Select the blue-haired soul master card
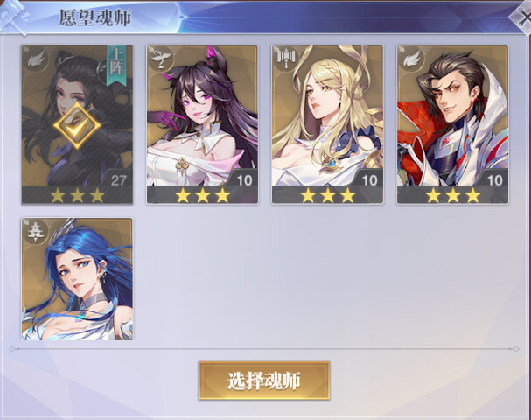Image resolution: width=531 pixels, height=420 pixels. [77, 279]
